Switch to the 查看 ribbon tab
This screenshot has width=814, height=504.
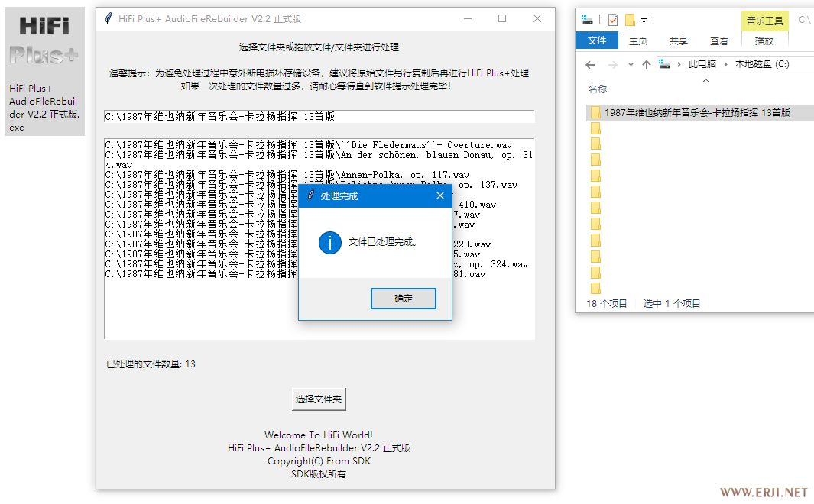point(718,40)
